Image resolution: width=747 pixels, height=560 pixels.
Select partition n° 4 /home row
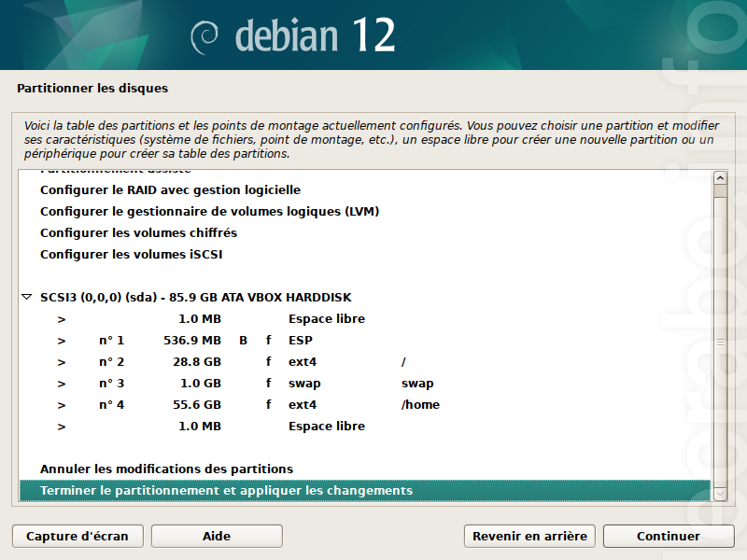point(365,405)
